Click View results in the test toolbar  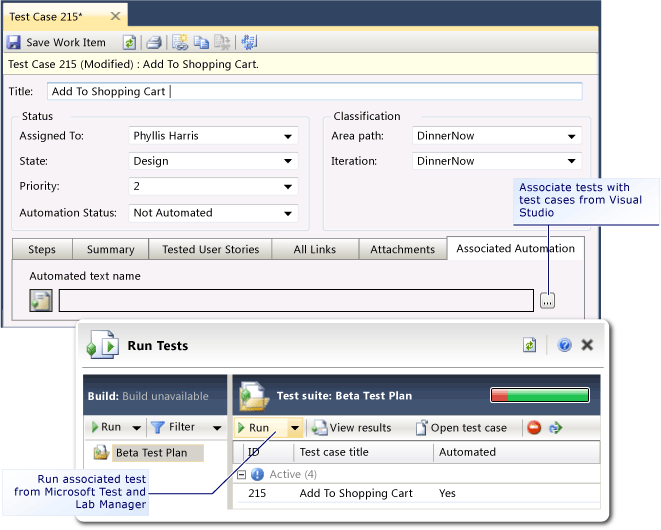point(352,428)
